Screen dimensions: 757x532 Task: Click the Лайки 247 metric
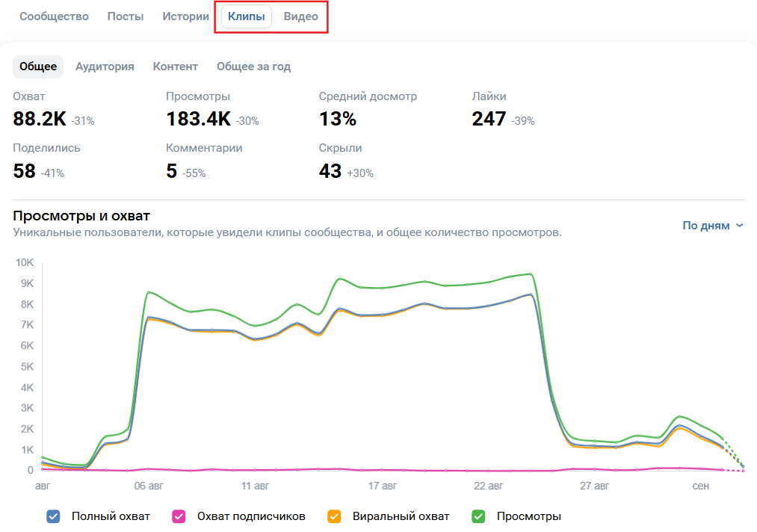(x=489, y=119)
